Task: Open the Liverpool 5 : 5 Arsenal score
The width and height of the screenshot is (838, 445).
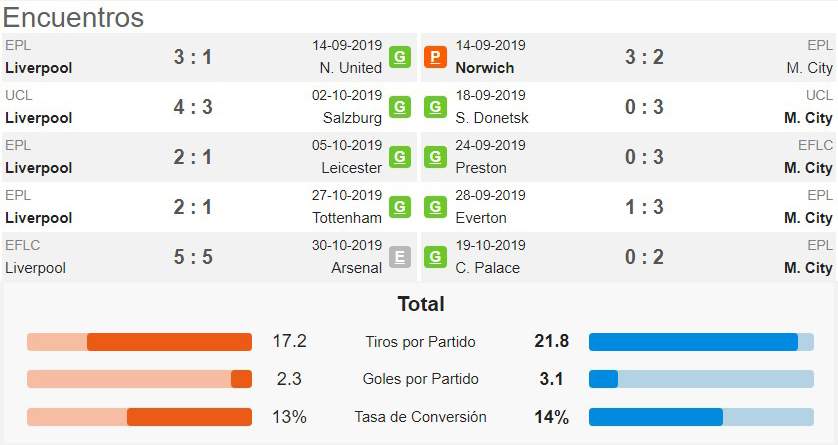Action: pos(193,257)
